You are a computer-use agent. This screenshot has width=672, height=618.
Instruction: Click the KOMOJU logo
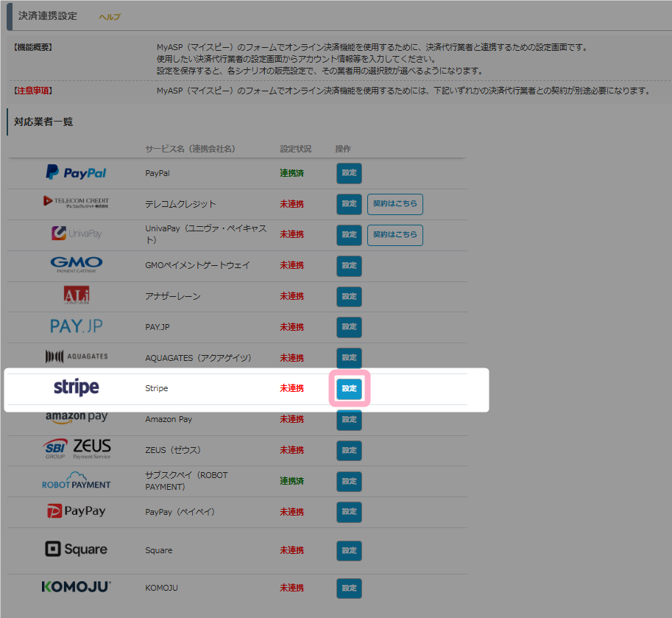[x=76, y=587]
